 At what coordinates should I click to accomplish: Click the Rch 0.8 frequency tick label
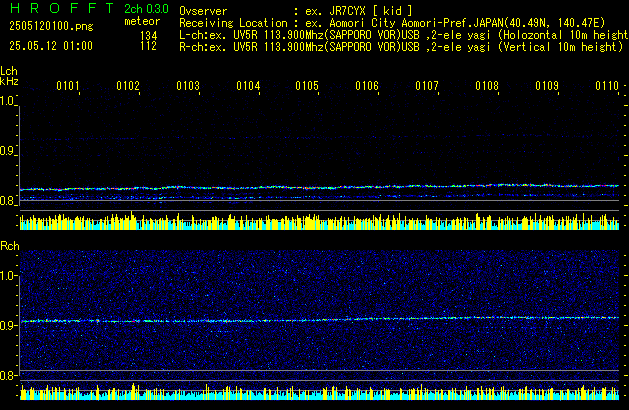pos(7,375)
